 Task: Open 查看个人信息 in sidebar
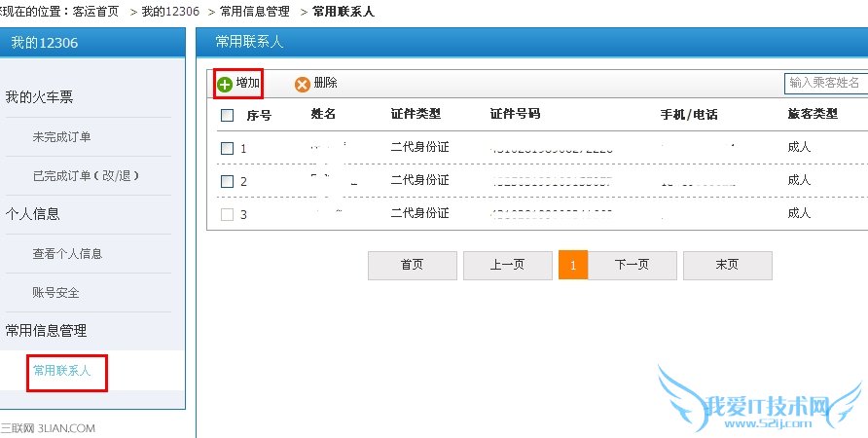(x=67, y=254)
